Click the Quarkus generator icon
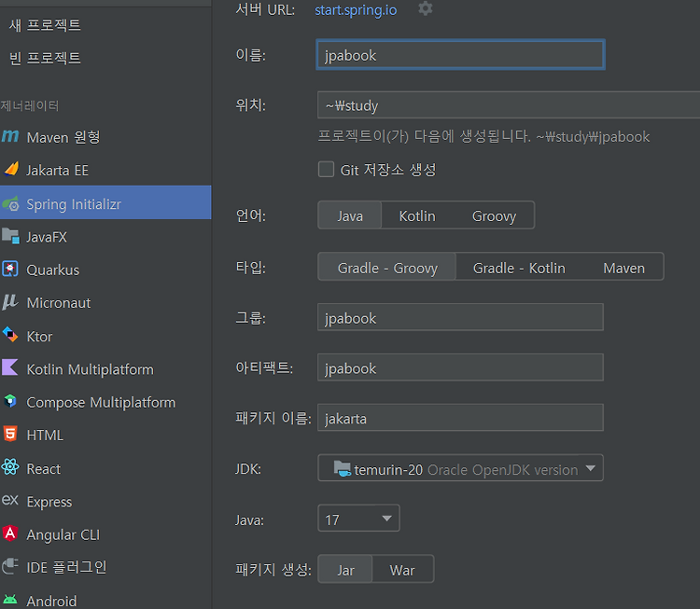 tap(10, 269)
